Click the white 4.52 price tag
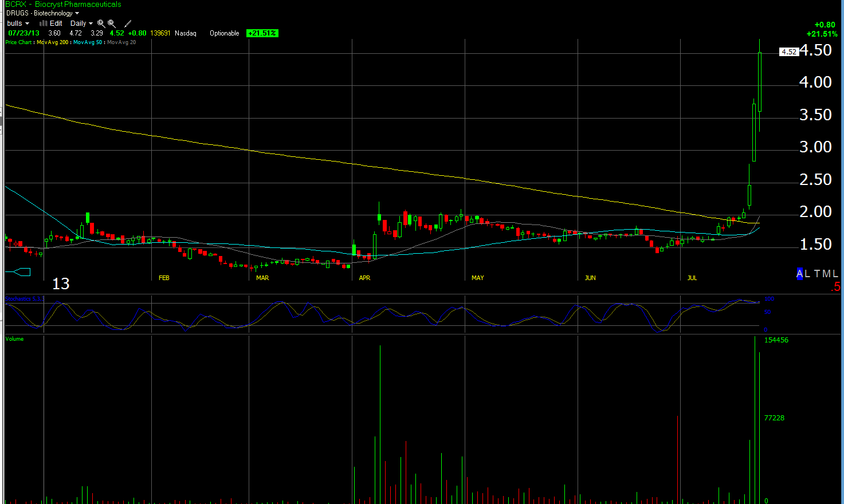This screenshot has height=504, width=844. coord(789,52)
